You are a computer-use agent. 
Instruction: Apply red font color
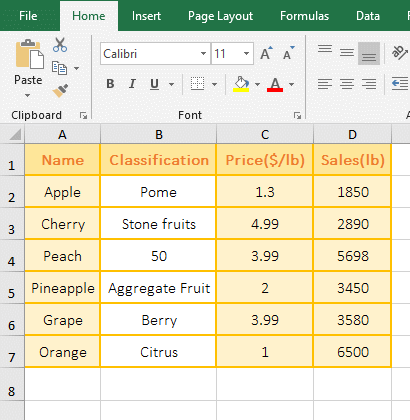click(x=275, y=84)
